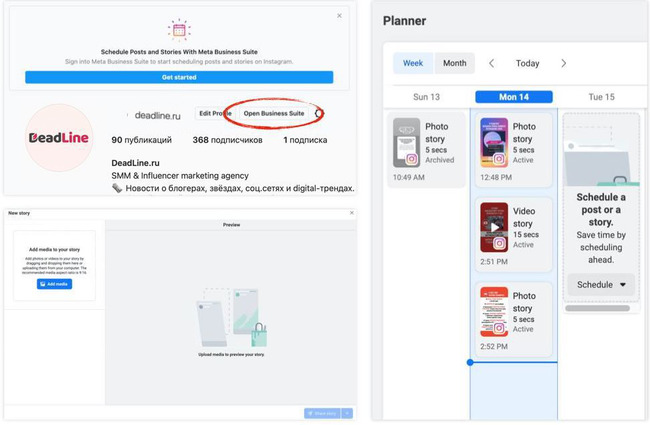Open the Schedule dropdown on Tue 15
This screenshot has width=650, height=425.
[601, 285]
